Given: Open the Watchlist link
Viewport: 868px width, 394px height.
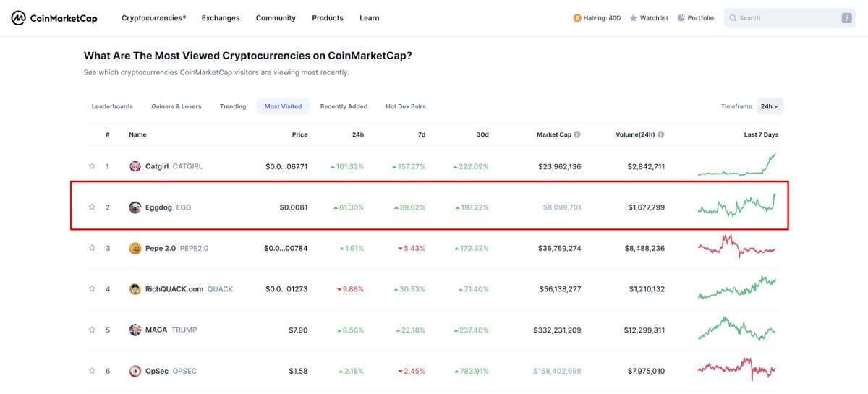Looking at the screenshot, I should tap(649, 18).
